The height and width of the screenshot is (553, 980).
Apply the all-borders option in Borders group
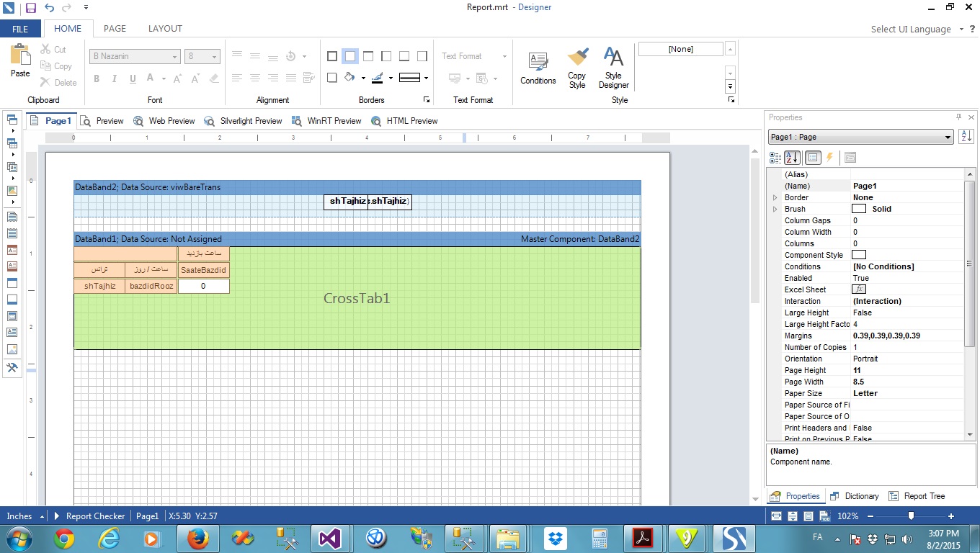point(331,56)
